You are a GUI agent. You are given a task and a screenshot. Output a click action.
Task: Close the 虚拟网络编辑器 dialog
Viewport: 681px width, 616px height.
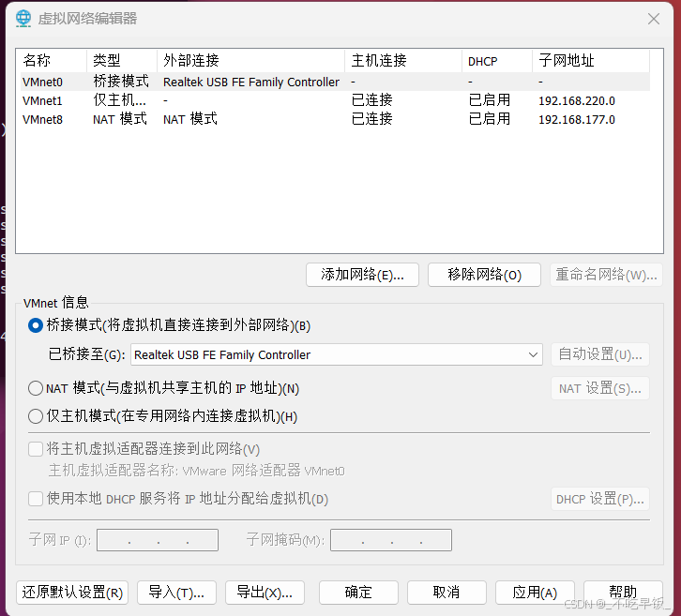pos(654,19)
